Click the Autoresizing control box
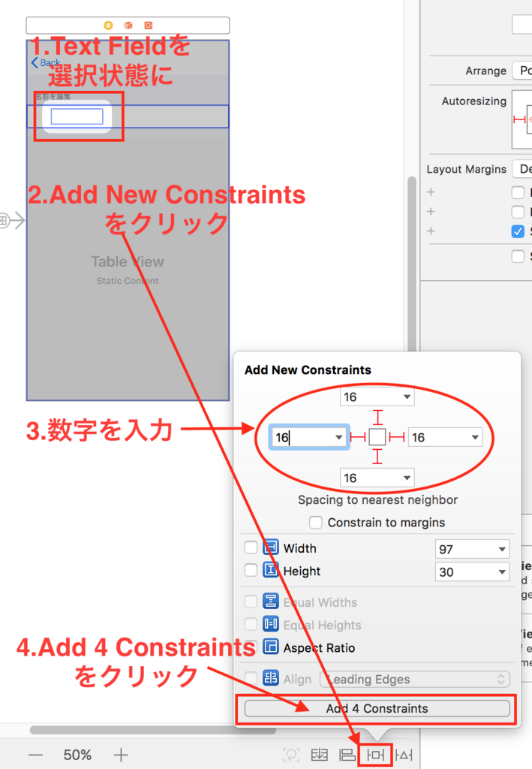This screenshot has width=532, height=769. pos(522,119)
